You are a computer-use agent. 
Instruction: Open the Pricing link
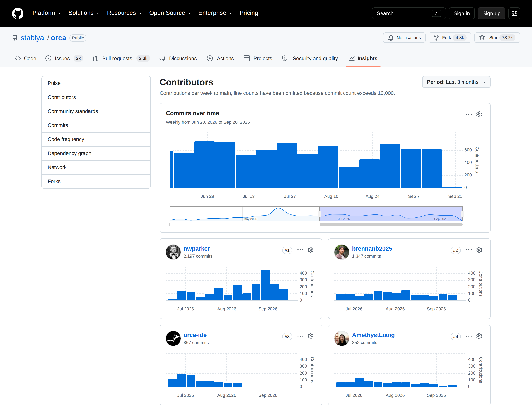[249, 13]
